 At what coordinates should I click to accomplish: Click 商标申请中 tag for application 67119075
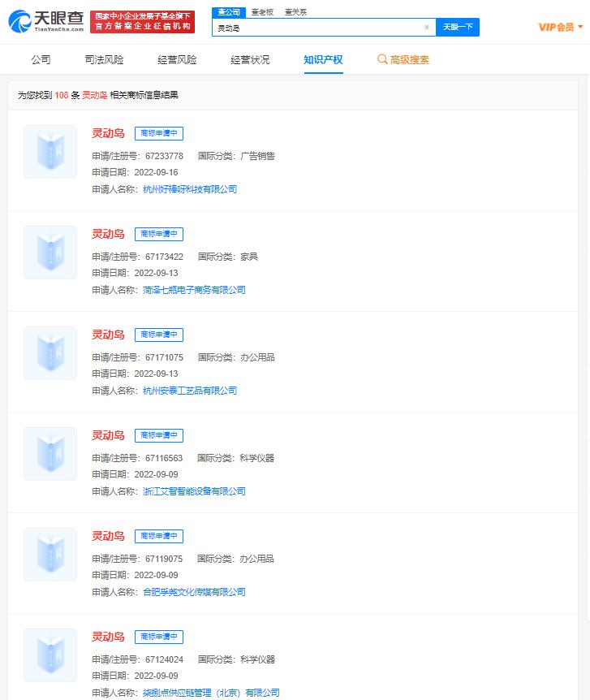[159, 536]
